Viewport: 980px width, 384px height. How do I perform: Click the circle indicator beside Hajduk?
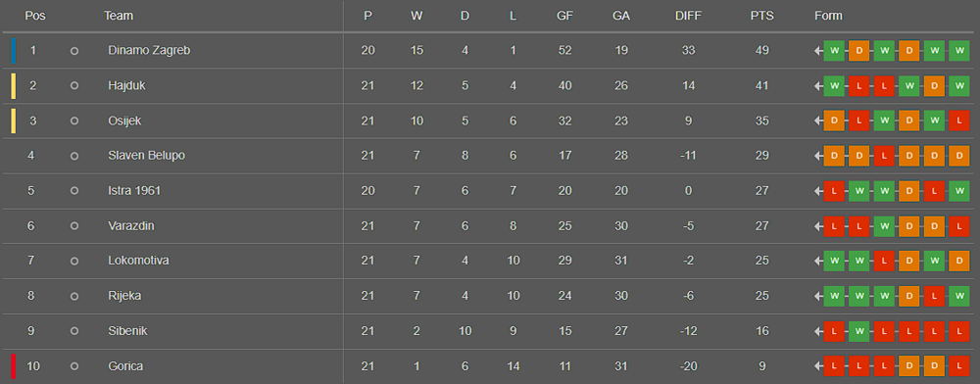[74, 85]
